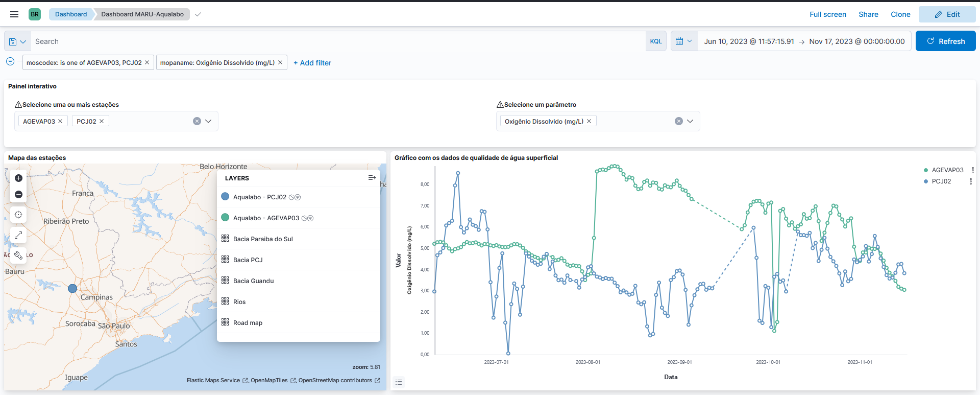The width and height of the screenshot is (980, 395).
Task: Zoom out on the stations map
Action: click(18, 195)
